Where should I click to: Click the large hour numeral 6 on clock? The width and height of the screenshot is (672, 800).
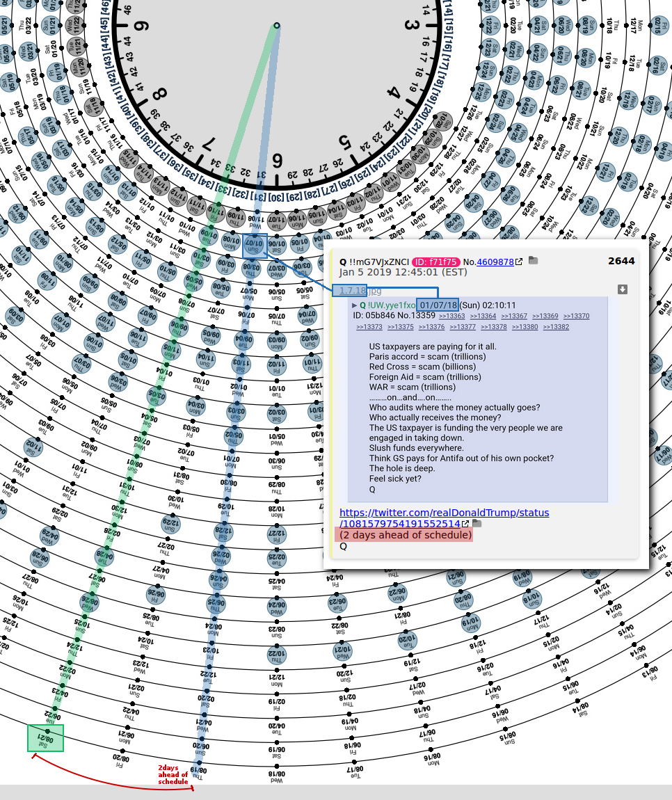pos(277,161)
